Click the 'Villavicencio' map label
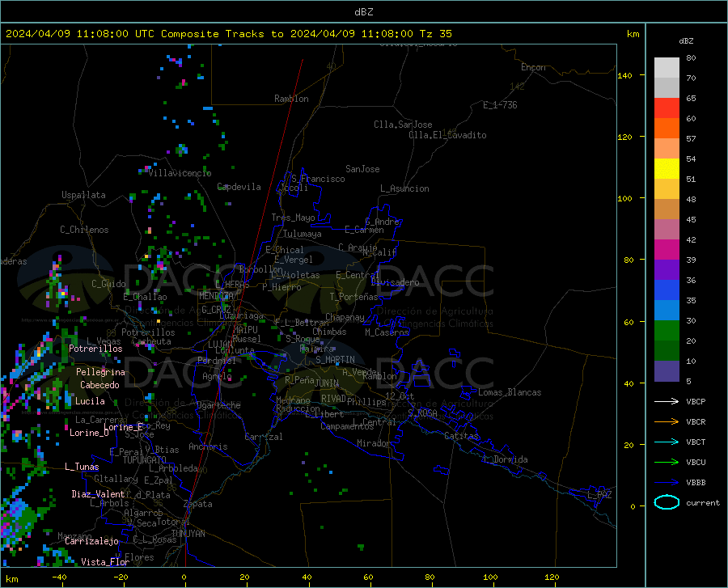728x588 pixels. [x=180, y=173]
